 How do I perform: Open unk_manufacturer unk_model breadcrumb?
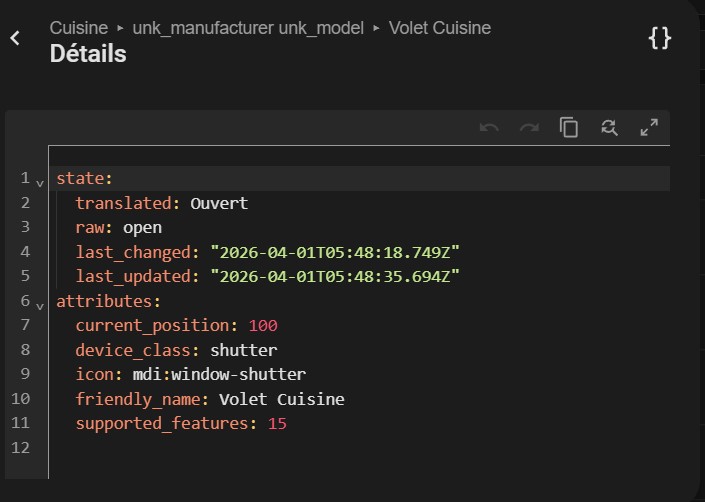pyautogui.click(x=248, y=28)
